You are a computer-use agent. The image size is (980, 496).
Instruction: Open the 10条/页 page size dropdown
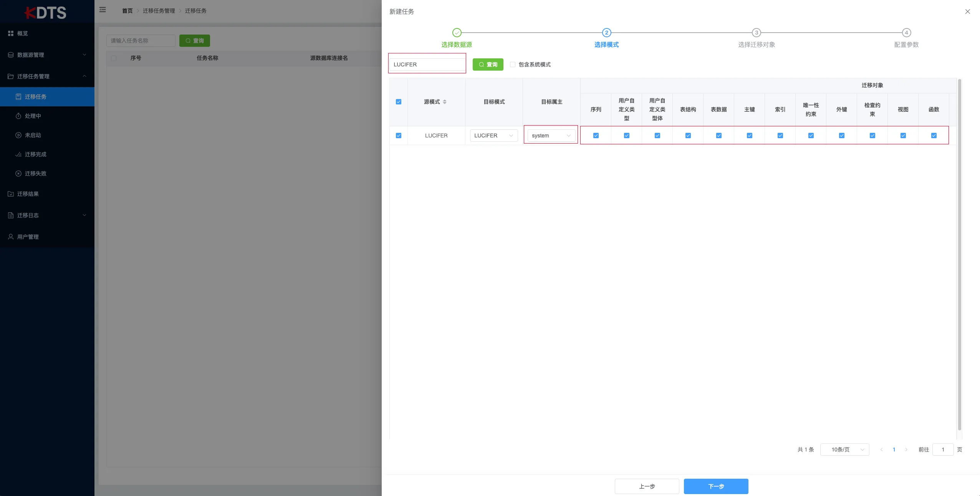pos(844,450)
